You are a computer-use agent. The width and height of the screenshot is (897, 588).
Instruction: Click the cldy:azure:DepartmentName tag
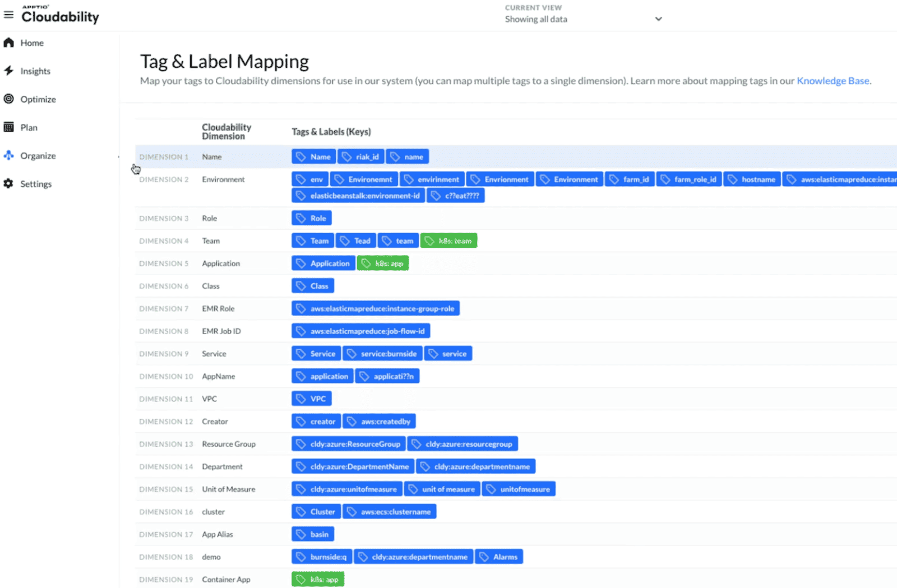pyautogui.click(x=353, y=466)
